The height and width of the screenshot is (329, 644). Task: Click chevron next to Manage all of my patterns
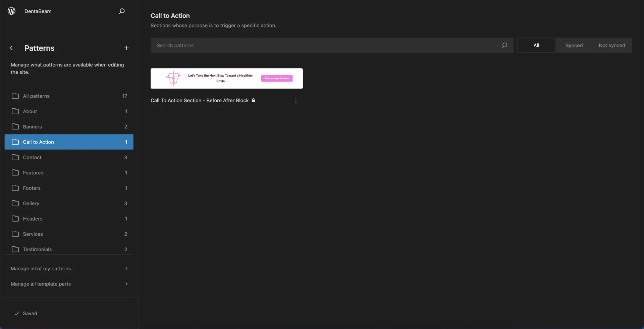[126, 268]
